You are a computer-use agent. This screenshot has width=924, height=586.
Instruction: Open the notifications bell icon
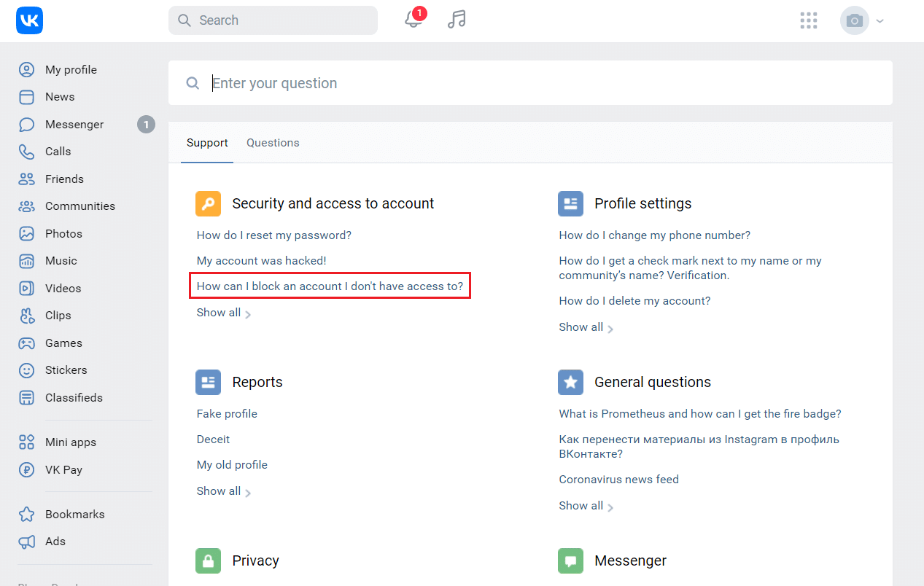click(414, 20)
